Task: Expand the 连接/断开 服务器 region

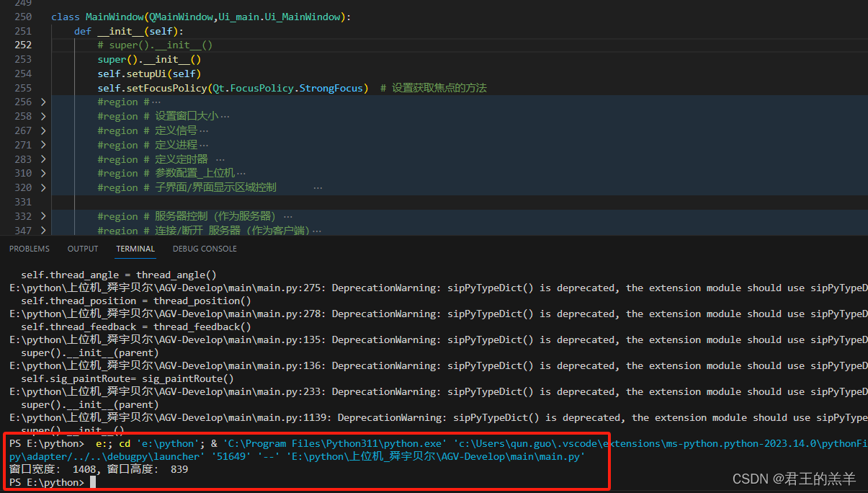Action: 42,230
